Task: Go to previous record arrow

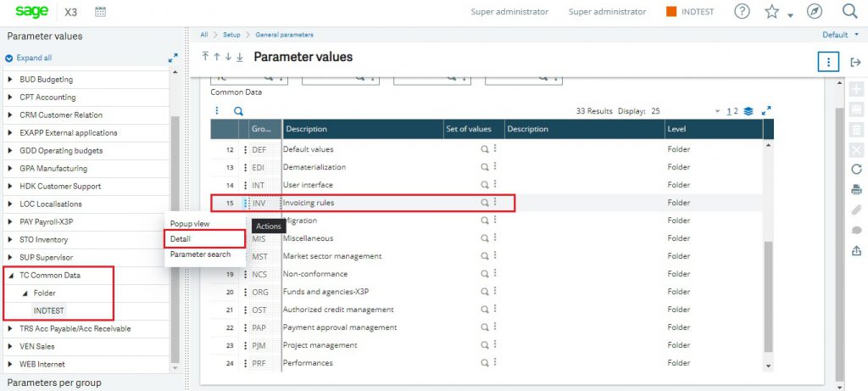Action: [x=217, y=57]
